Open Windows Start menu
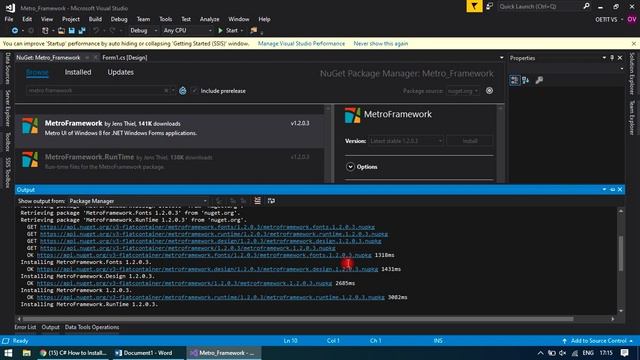This screenshot has width=640, height=360. 8,353
